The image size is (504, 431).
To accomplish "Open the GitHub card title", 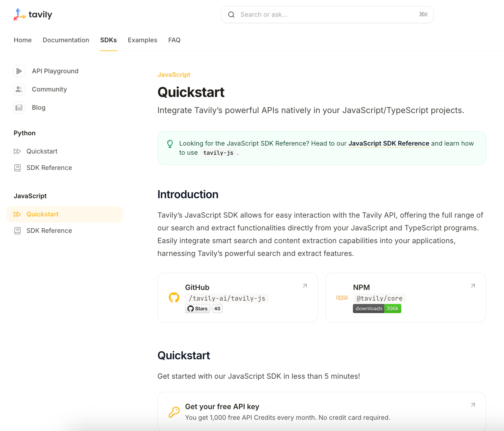I will pos(197,288).
